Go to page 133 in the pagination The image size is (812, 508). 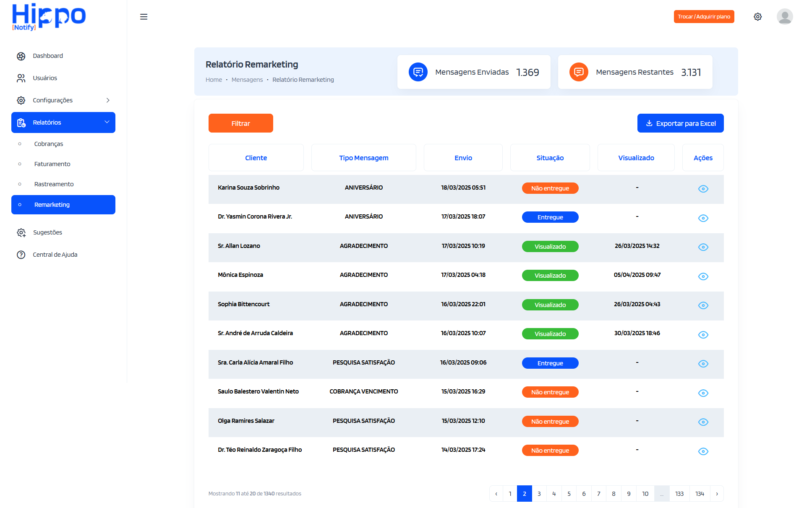coord(679,494)
